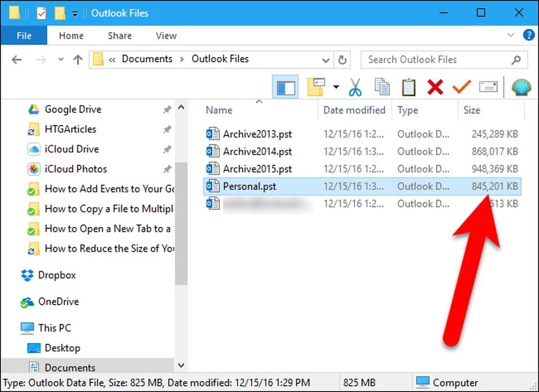This screenshot has height=392, width=539.
Task: Toggle the navigation pane icon
Action: point(285,87)
